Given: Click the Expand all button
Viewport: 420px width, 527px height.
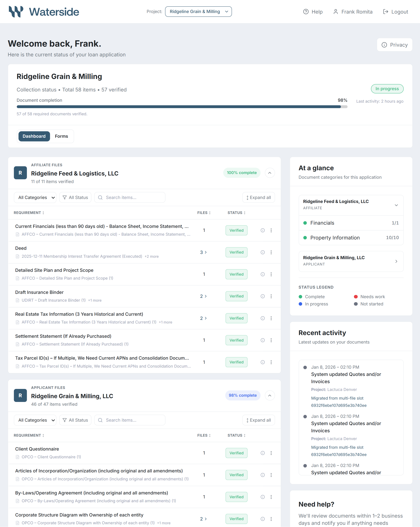Looking at the screenshot, I should pyautogui.click(x=258, y=197).
